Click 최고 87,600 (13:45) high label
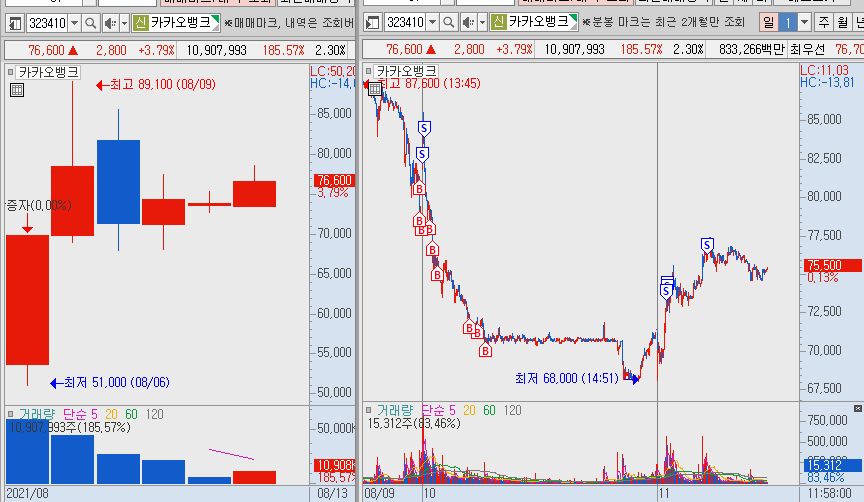864x502 pixels. [429, 83]
